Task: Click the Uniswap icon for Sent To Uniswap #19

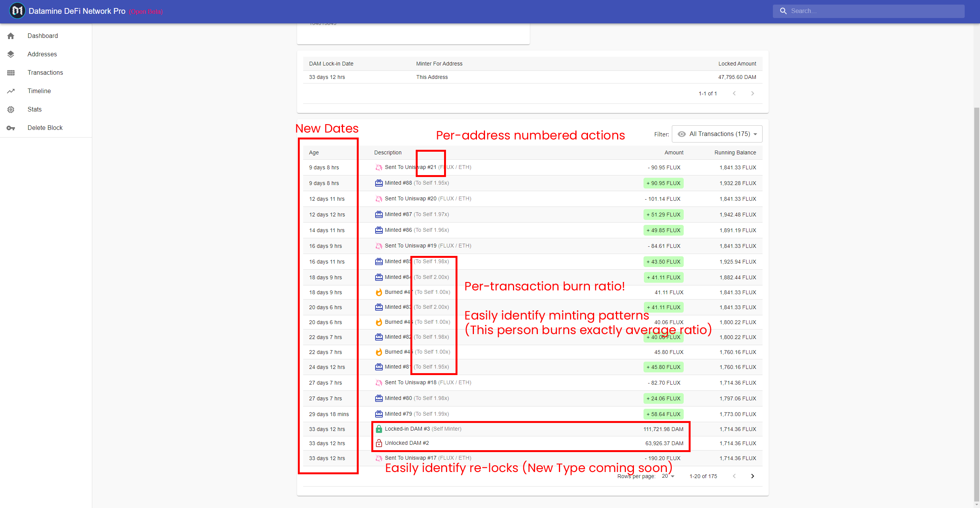Action: (379, 246)
